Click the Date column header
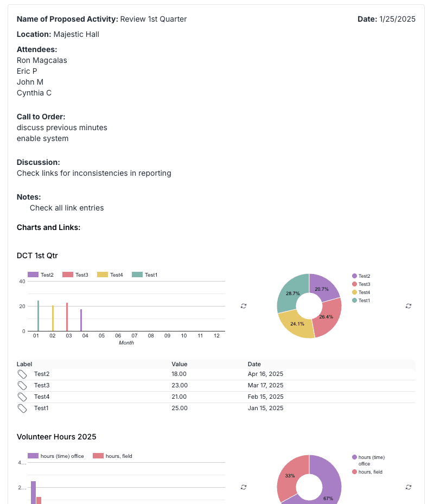 (254, 364)
